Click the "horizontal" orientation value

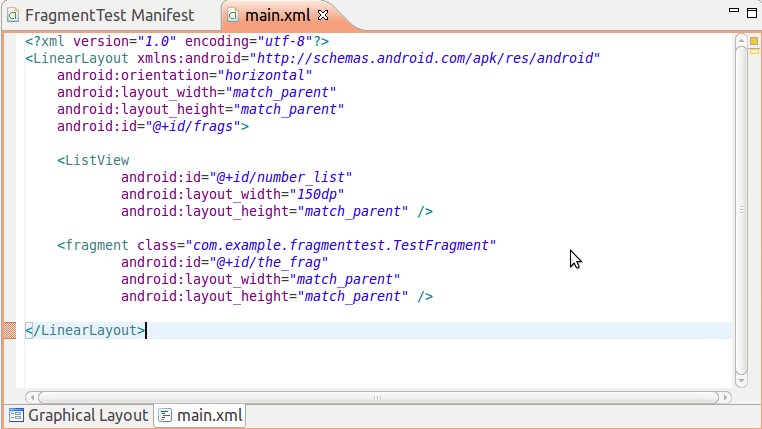click(x=265, y=75)
